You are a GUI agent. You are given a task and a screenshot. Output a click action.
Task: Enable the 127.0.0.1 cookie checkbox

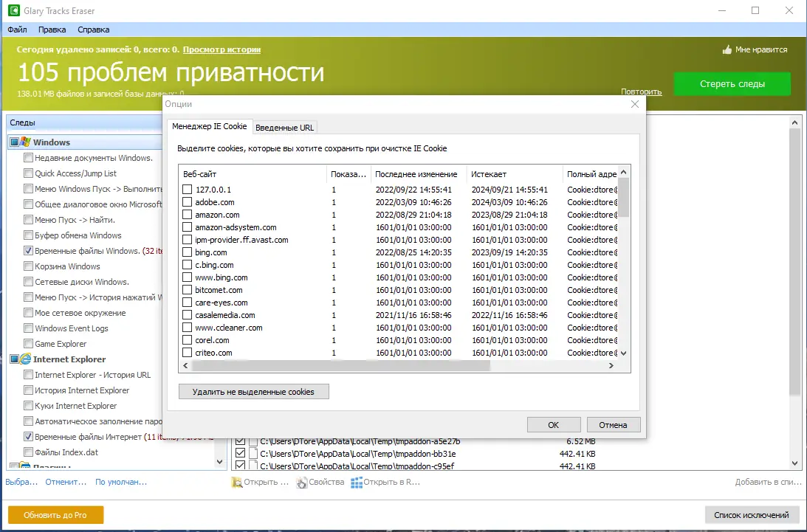coord(187,189)
